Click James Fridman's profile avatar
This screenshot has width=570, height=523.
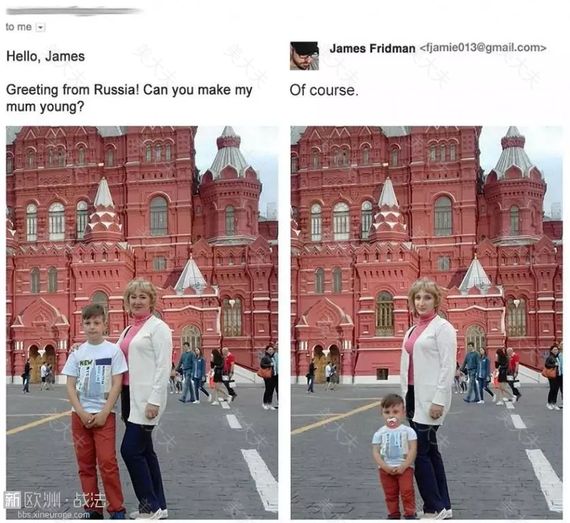coord(304,56)
